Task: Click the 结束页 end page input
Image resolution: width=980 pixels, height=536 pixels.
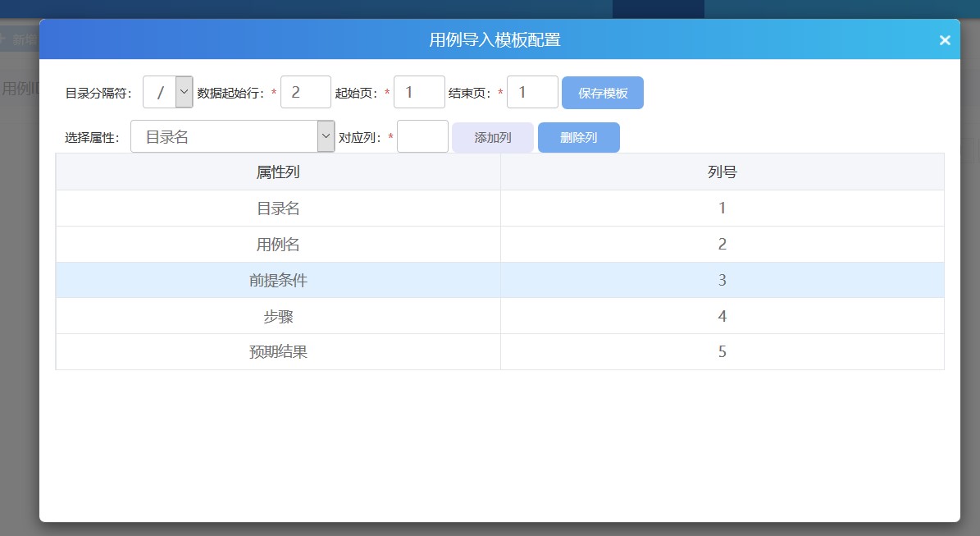Action: 532,91
